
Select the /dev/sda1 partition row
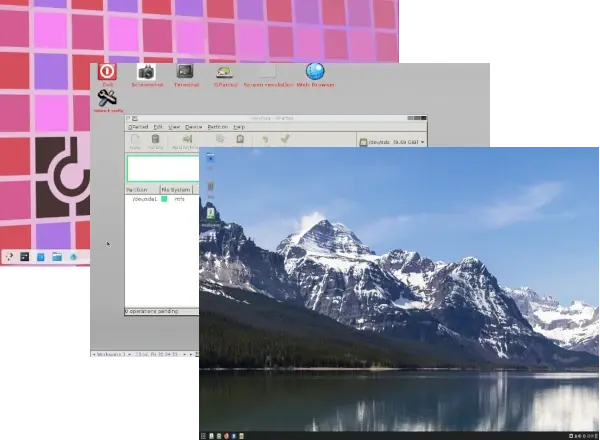(162, 199)
